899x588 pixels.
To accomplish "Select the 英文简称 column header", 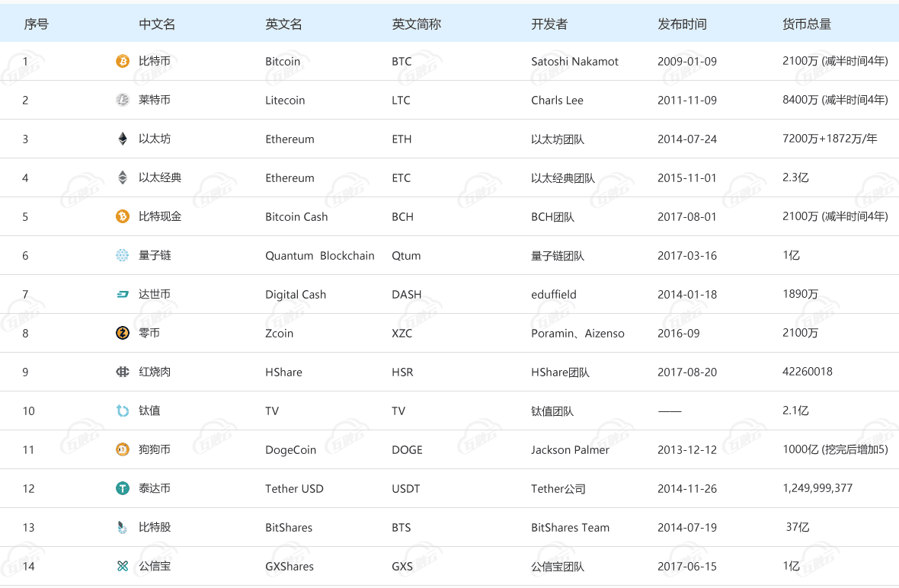I will [x=416, y=24].
